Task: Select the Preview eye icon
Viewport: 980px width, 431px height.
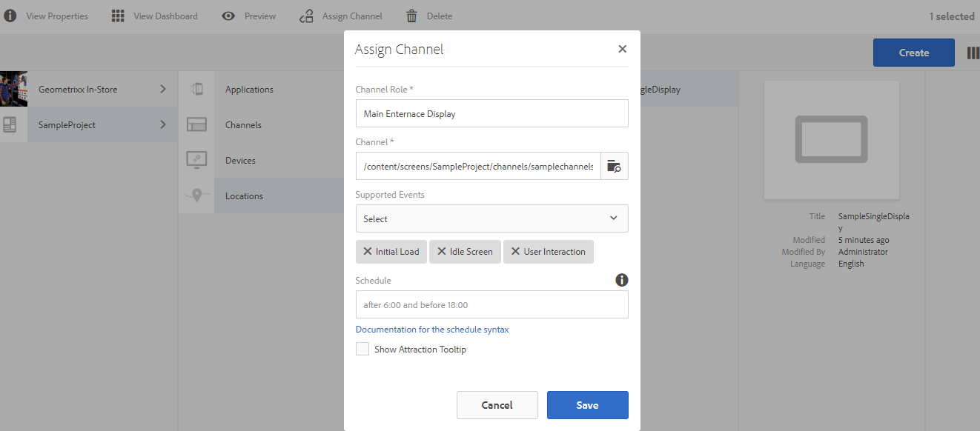Action: pos(228,15)
